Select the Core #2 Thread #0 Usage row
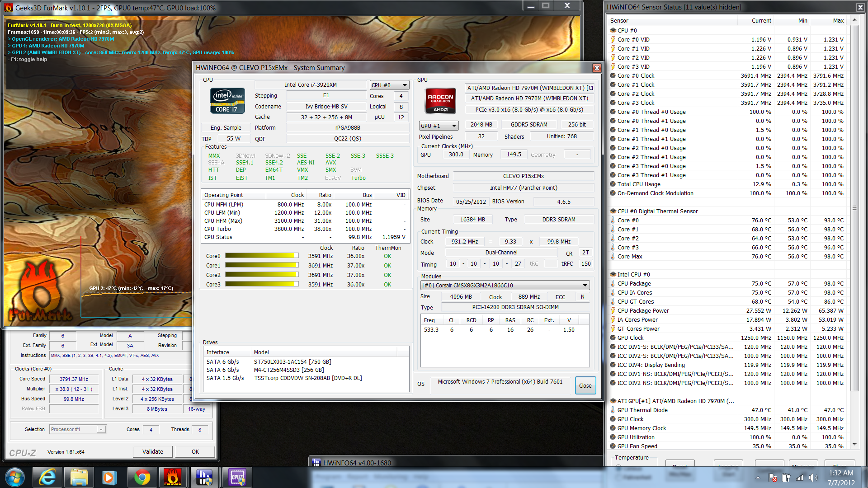Image resolution: width=868 pixels, height=488 pixels. pyautogui.click(x=728, y=148)
